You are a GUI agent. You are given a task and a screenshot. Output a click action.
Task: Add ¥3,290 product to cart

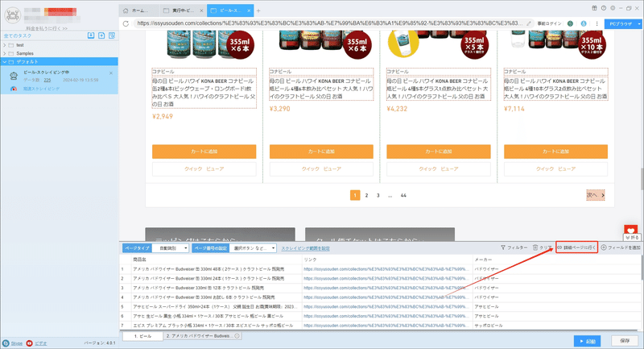[x=321, y=152]
